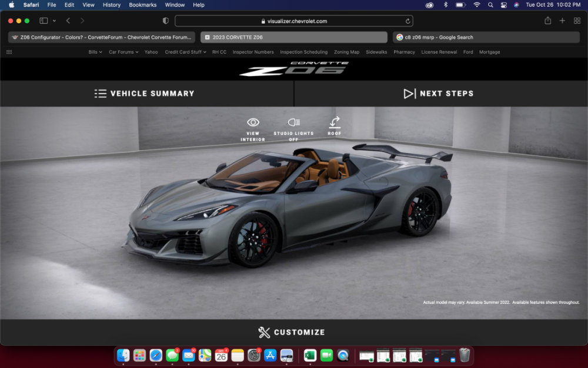Open the Sidewalks bookmark
This screenshot has width=588, height=368.
click(x=376, y=52)
